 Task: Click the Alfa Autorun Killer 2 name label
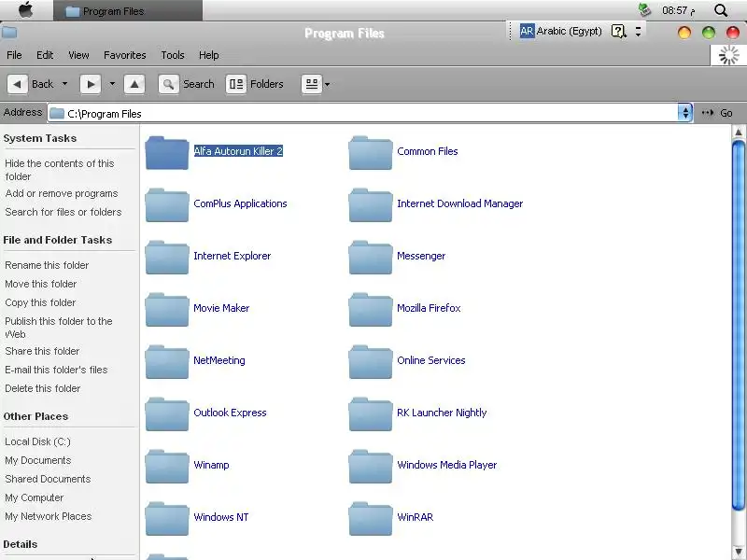(238, 151)
